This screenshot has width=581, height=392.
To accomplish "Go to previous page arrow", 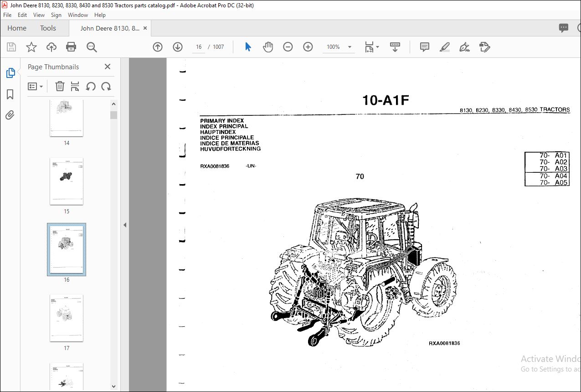I will coord(158,47).
